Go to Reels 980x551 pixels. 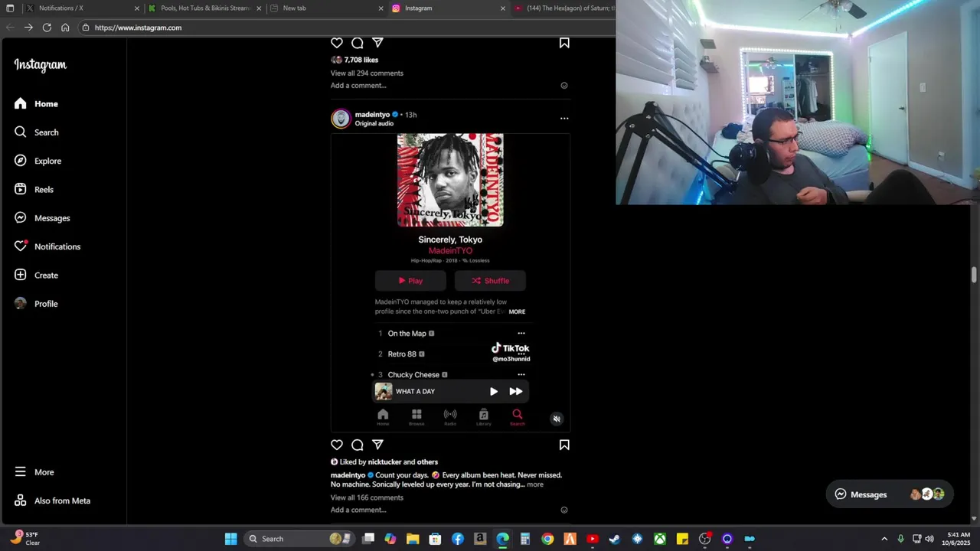click(x=34, y=190)
